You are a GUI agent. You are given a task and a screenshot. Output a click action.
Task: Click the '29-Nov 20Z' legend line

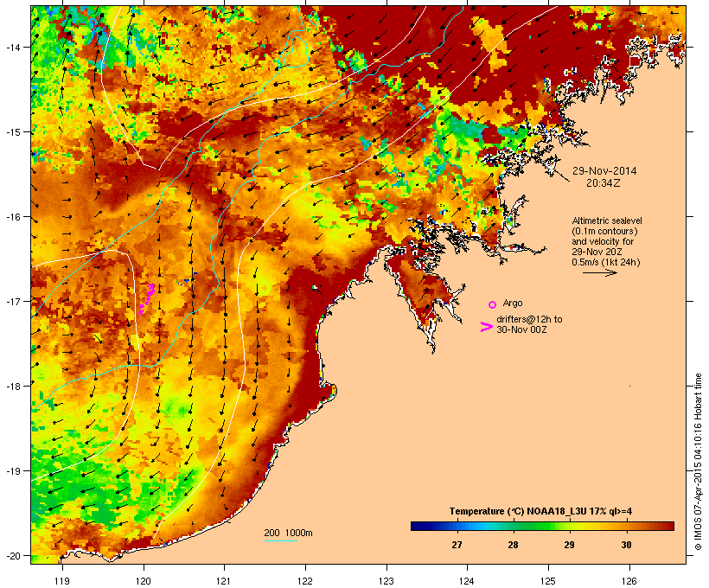point(595,252)
